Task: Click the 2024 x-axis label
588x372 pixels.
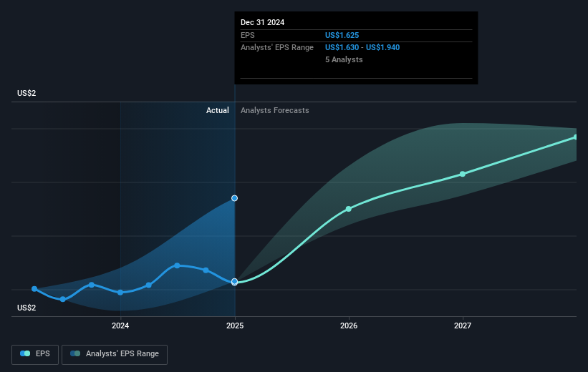Action: [120, 325]
